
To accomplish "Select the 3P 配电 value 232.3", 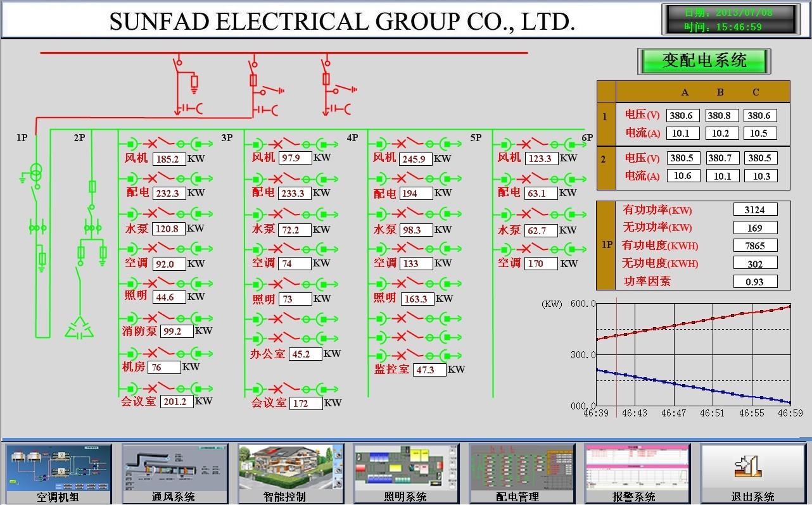I will point(168,193).
